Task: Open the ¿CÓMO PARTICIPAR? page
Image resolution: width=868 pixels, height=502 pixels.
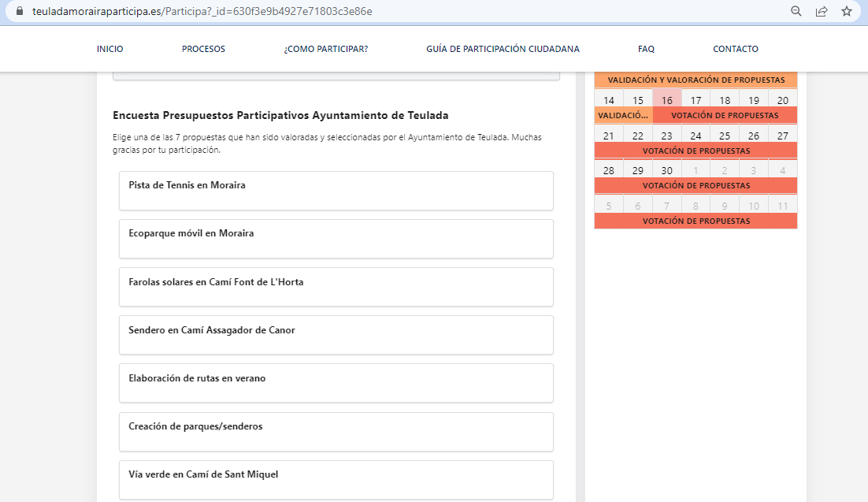Action: (x=325, y=49)
